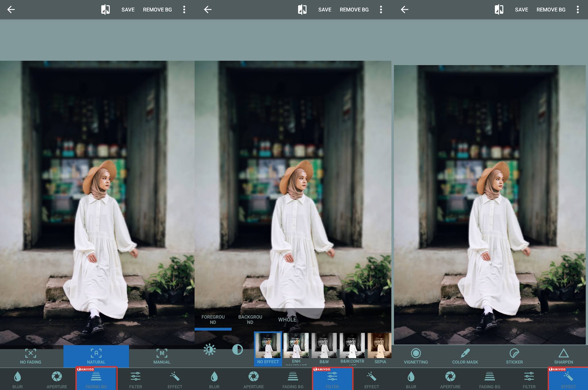Pick the No Effect filter thumbnail
588x390 pixels.
pyautogui.click(x=268, y=345)
